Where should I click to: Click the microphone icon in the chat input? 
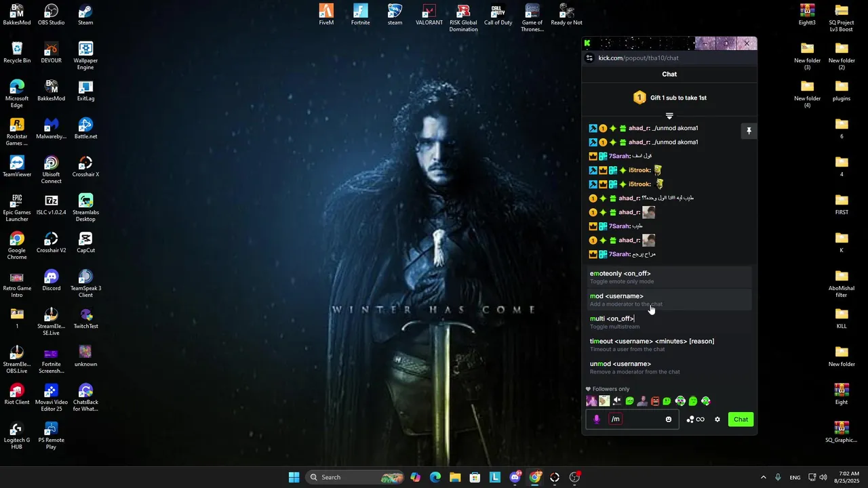click(x=597, y=419)
